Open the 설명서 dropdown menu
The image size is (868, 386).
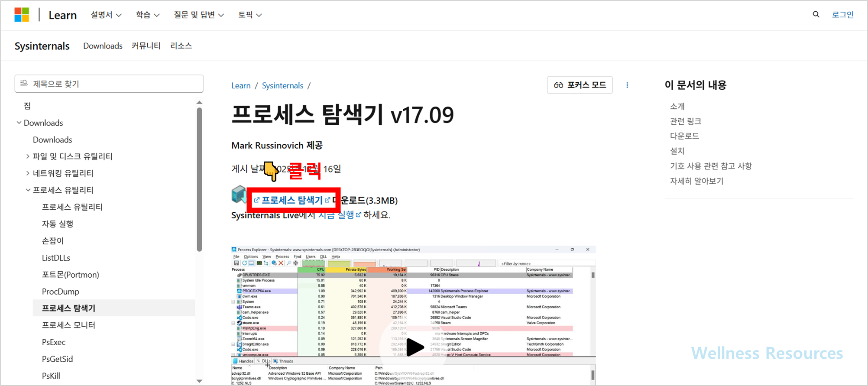click(106, 15)
